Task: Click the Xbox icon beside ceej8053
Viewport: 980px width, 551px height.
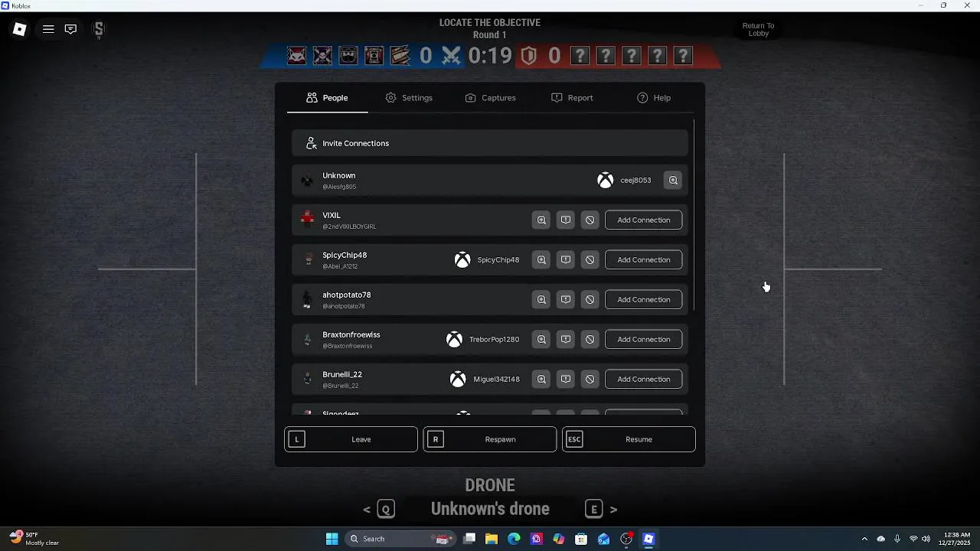Action: click(605, 180)
